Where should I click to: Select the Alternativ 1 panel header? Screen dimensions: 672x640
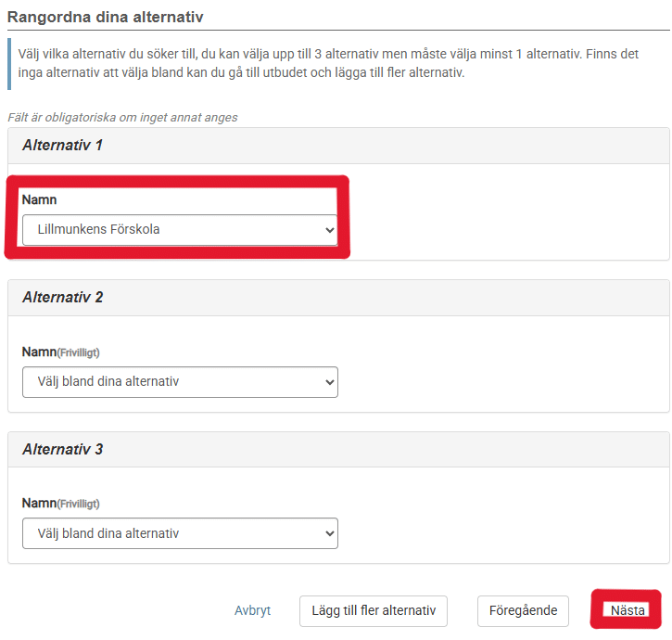tap(338, 146)
